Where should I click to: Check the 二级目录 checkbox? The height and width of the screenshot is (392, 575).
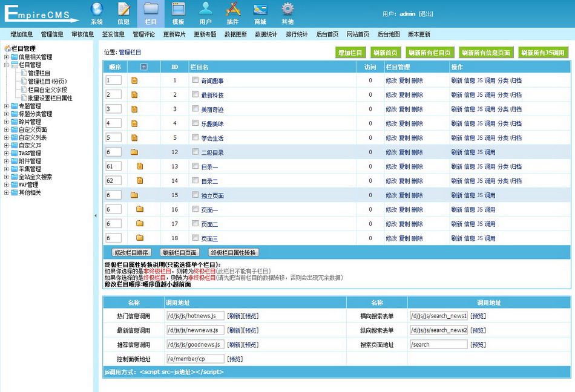[x=195, y=152]
